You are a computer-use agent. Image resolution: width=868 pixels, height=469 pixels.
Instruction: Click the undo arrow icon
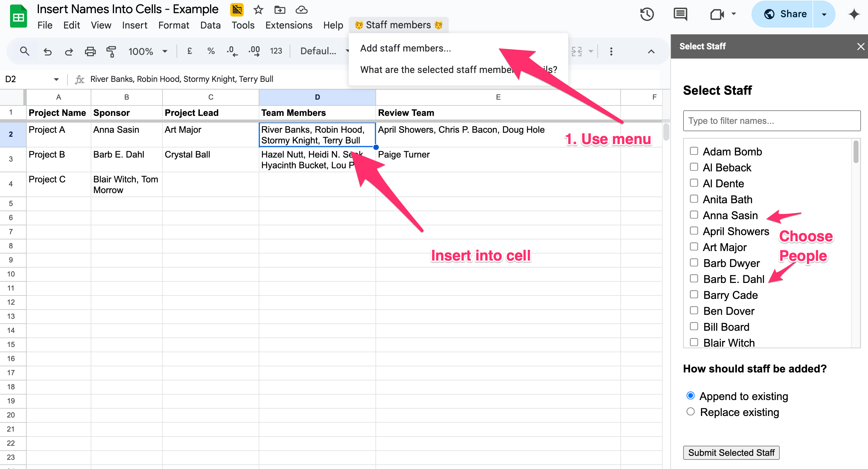pos(48,51)
